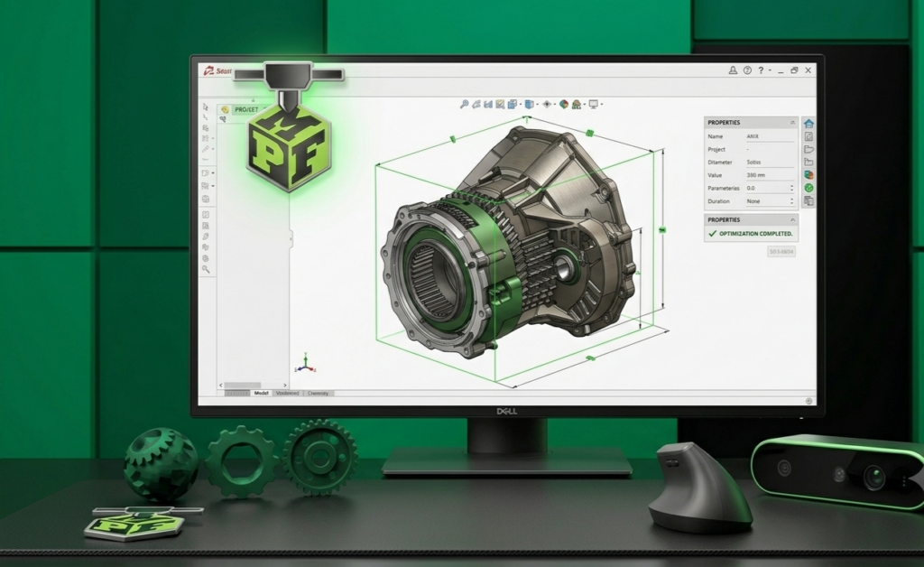This screenshot has height=567, width=924.
Task: Click the Value field showing 380 mm
Action: click(771, 175)
